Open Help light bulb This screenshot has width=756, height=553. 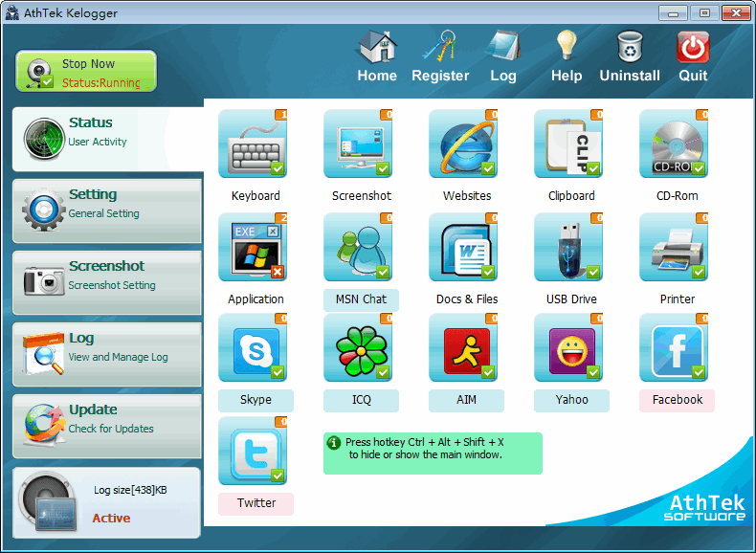click(567, 56)
